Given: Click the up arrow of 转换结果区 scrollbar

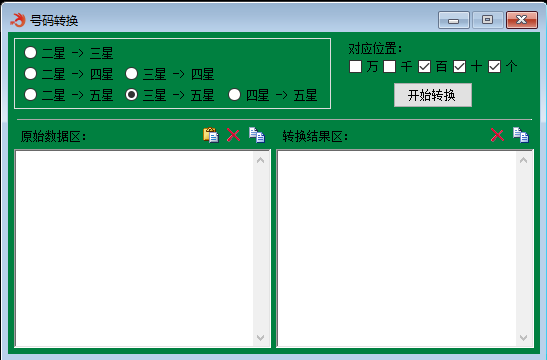Looking at the screenshot, I should (523, 160).
